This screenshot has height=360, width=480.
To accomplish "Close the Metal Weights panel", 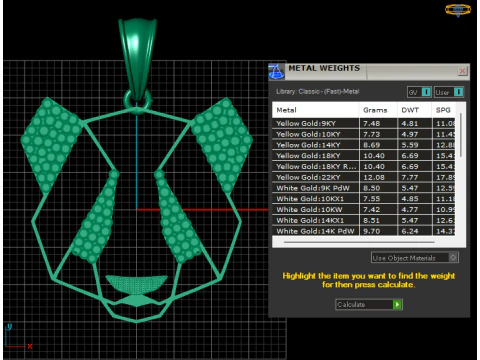I will [x=462, y=71].
